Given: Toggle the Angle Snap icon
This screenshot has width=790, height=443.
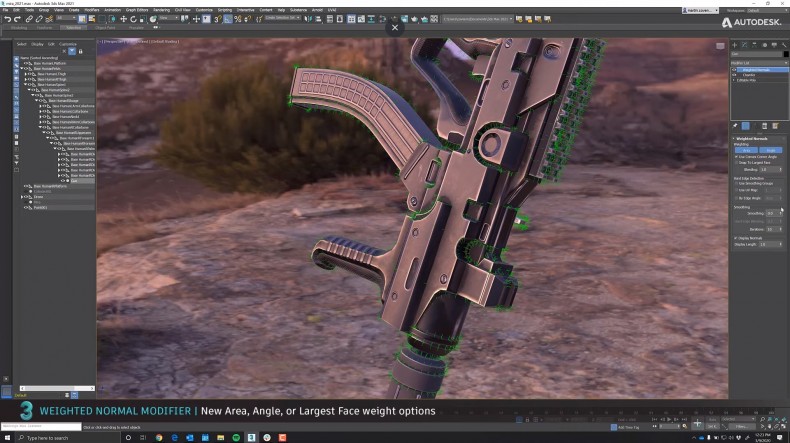Looking at the screenshot, I should click(x=228, y=19).
